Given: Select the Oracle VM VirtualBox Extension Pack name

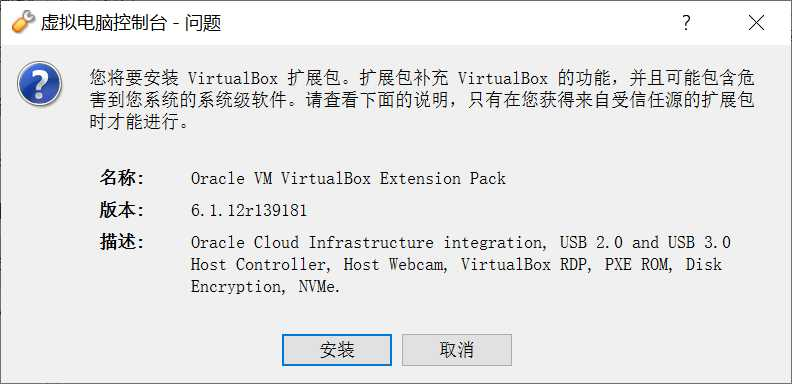Looking at the screenshot, I should click(x=348, y=178).
